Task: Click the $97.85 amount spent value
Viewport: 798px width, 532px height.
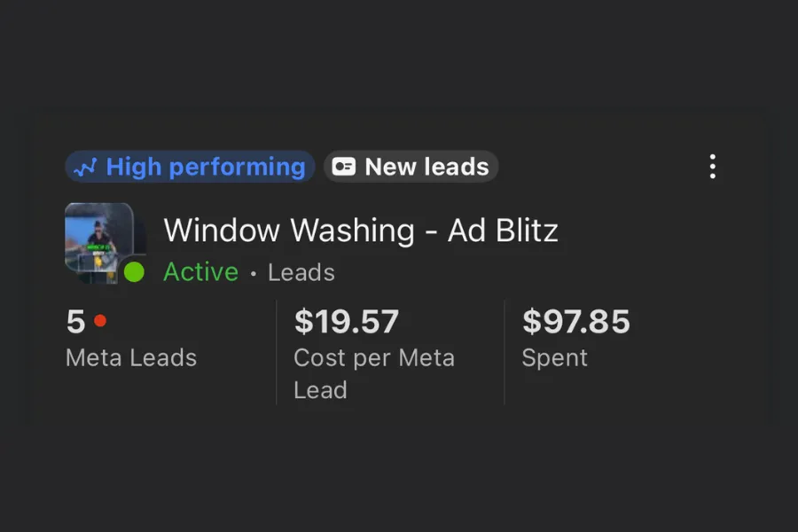Action: (576, 322)
